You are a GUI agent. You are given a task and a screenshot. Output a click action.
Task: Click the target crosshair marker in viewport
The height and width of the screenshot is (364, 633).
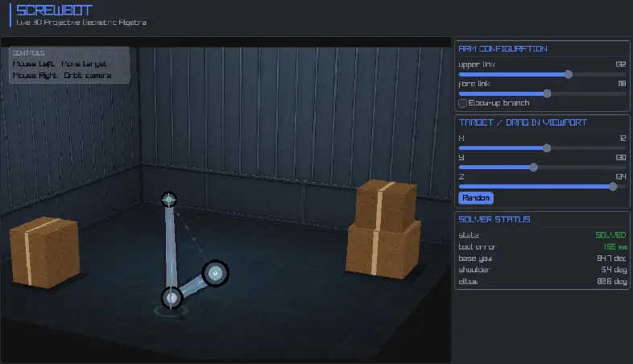[x=169, y=200]
